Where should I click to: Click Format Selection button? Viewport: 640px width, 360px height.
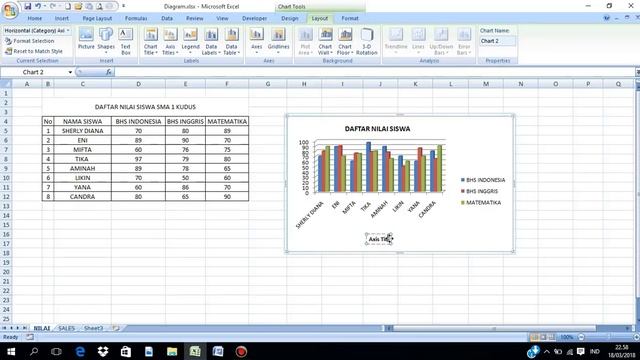click(29, 41)
